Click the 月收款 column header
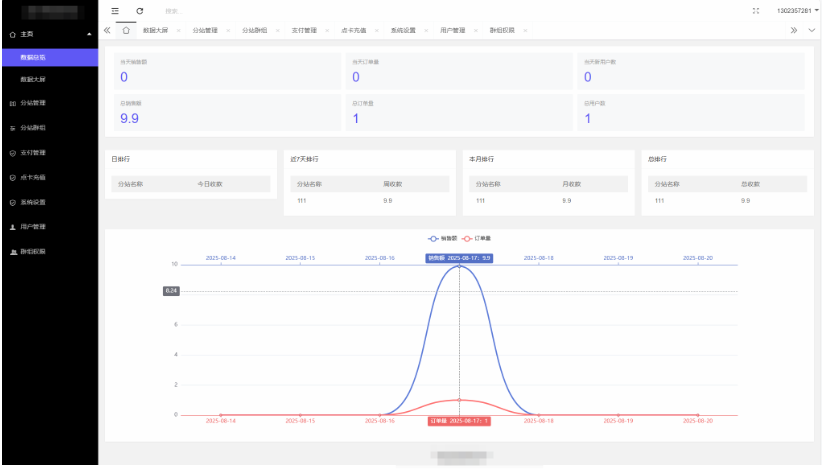The width and height of the screenshot is (825, 471). pos(571,184)
